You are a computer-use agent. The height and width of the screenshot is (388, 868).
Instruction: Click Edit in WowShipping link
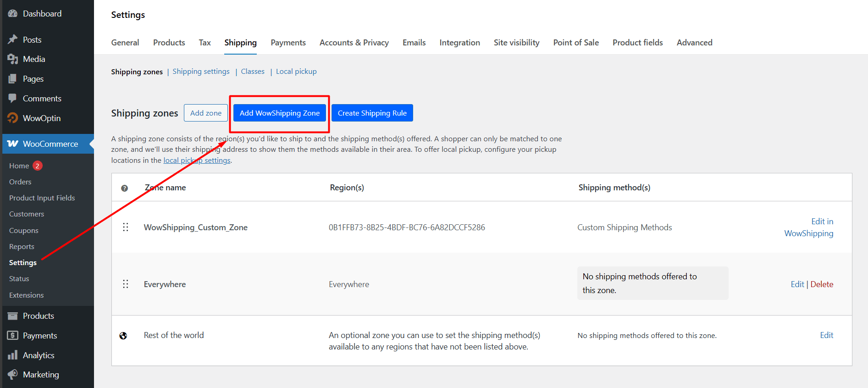809,227
